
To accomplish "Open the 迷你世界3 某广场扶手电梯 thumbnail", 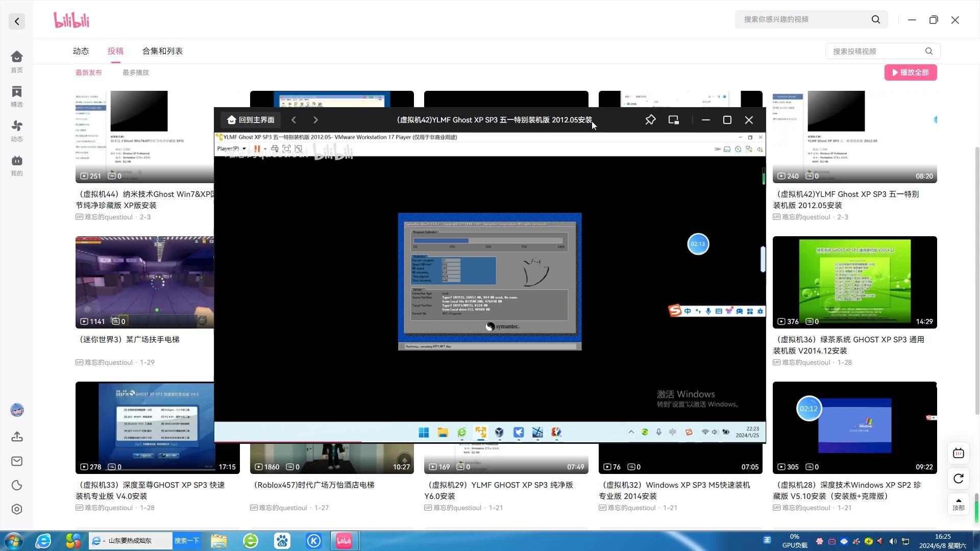I will pos(145,282).
